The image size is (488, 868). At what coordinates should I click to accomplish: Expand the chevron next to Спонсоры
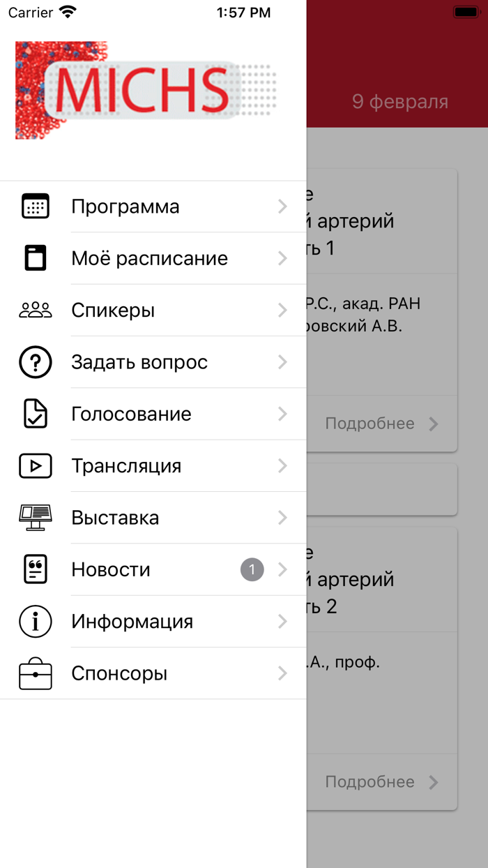tap(282, 673)
